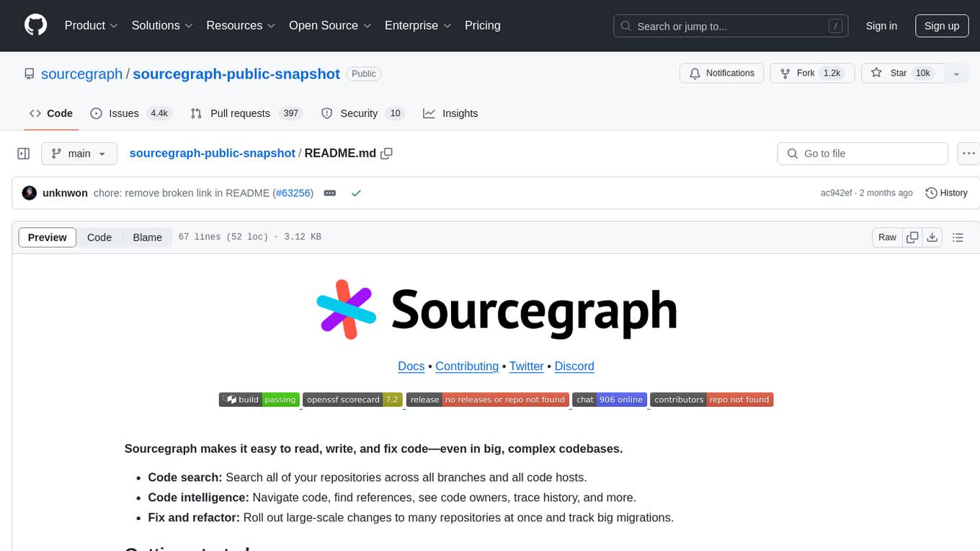Copy the README.md file path
This screenshot has height=551, width=980.
pyautogui.click(x=387, y=153)
